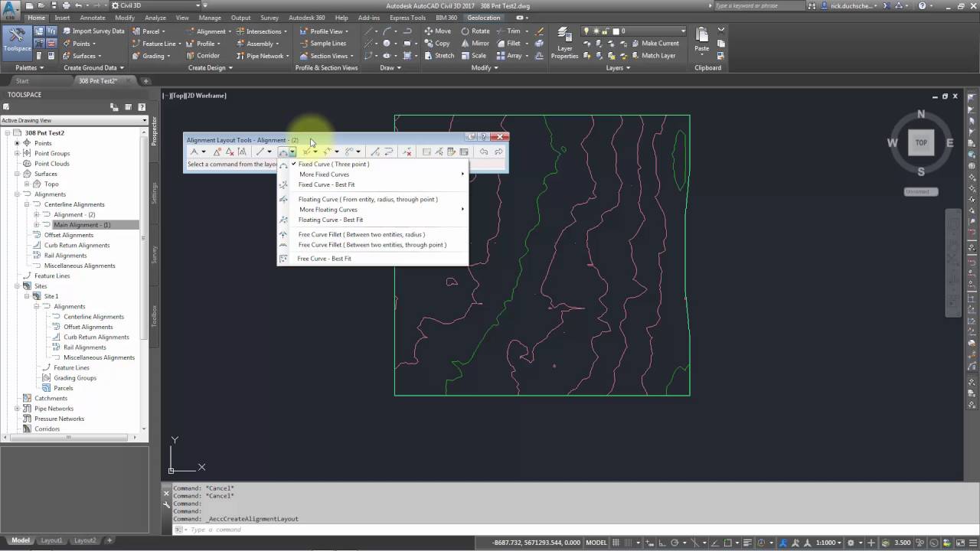980x551 pixels.
Task: Click the Corridor tool
Action: pos(202,56)
